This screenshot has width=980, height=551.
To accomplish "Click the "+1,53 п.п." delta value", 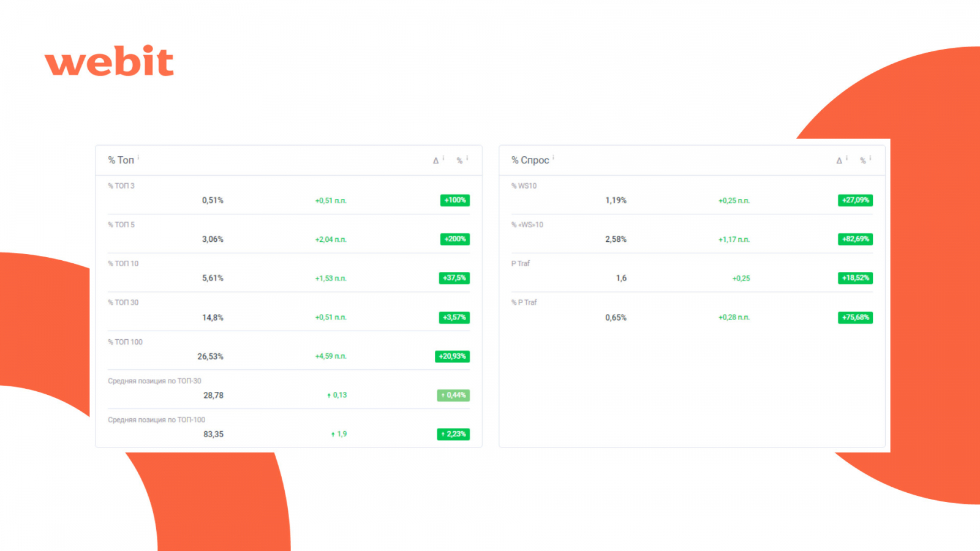I will click(331, 279).
